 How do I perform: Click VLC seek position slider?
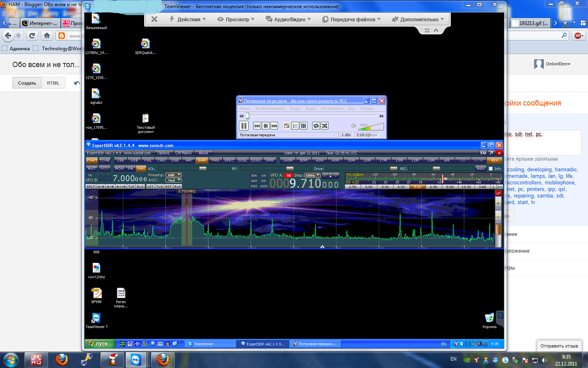pos(311,116)
